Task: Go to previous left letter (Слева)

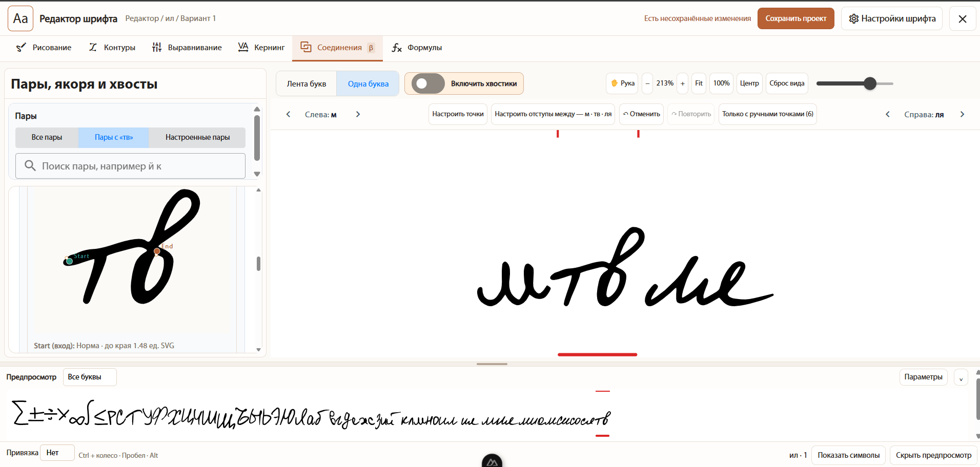Action: tap(288, 114)
